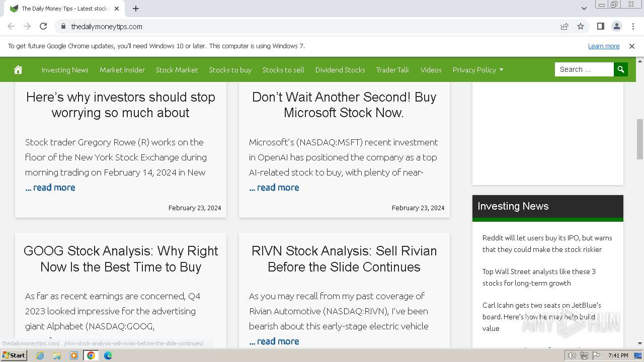Image resolution: width=644 pixels, height=362 pixels.
Task: Click the page vertical scrollbar thumb
Action: [x=639, y=139]
